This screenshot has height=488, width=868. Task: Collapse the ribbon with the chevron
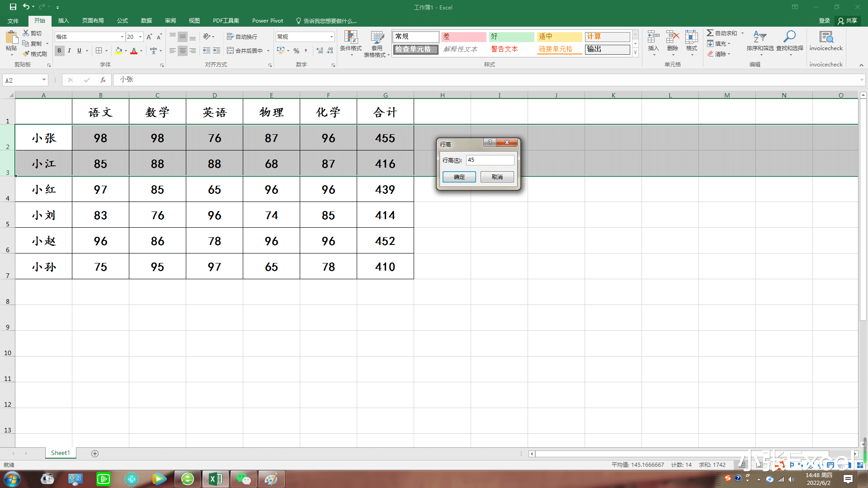point(861,65)
